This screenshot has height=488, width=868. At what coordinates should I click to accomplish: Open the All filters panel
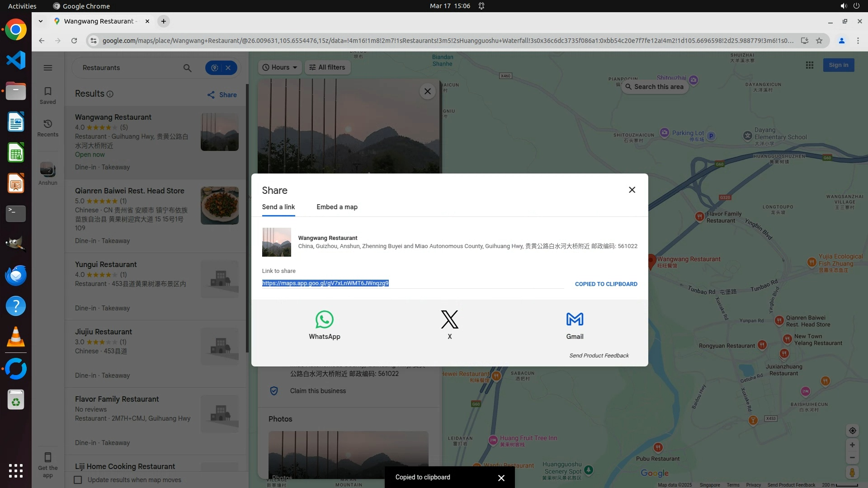click(327, 67)
